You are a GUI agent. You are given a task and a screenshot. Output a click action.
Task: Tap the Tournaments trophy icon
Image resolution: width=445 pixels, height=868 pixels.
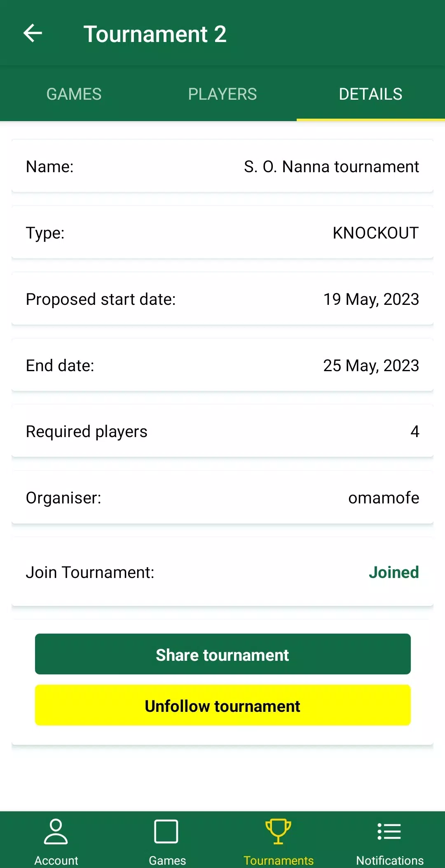278,831
